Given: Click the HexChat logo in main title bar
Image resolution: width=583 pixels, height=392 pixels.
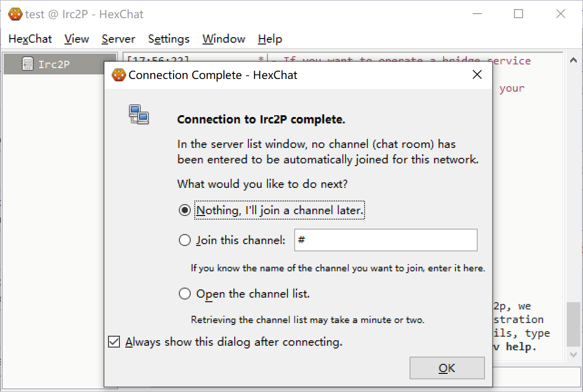Looking at the screenshot, I should point(15,14).
